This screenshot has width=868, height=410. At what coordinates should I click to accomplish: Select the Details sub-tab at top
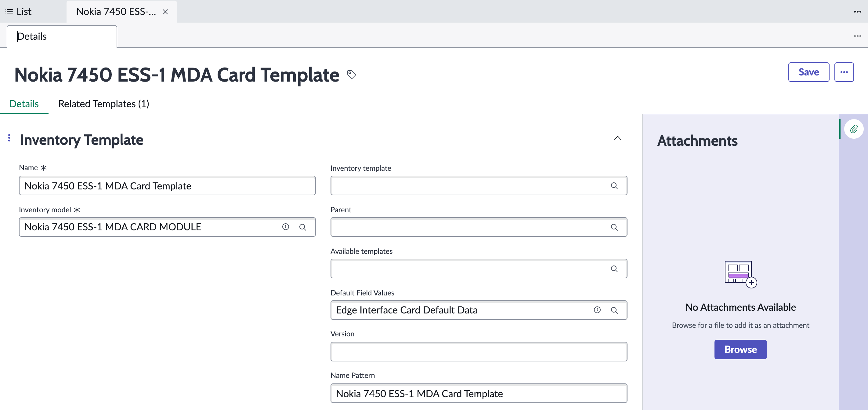click(62, 36)
